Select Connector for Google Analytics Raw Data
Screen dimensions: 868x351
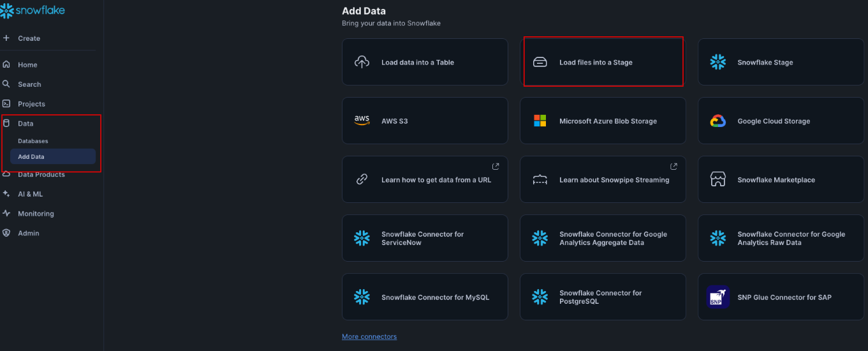[x=781, y=238]
